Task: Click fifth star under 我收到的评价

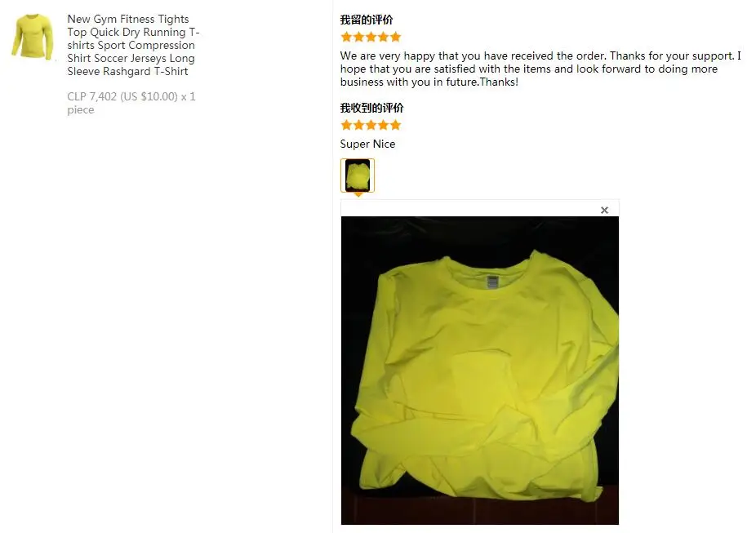Action: coord(395,126)
